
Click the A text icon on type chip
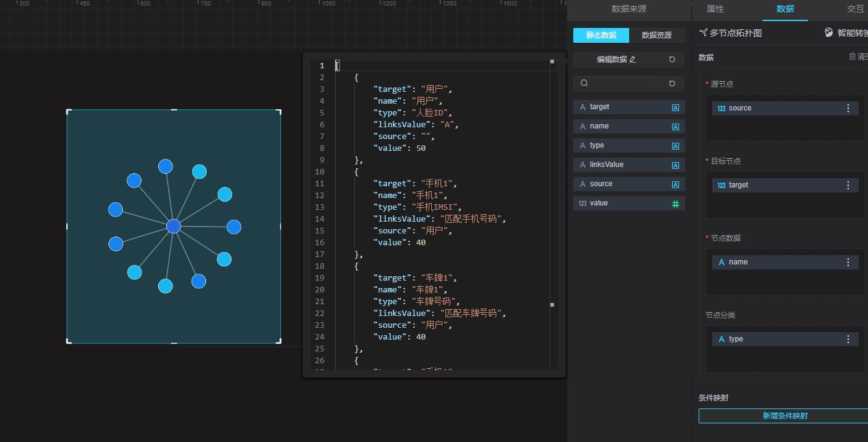point(722,340)
